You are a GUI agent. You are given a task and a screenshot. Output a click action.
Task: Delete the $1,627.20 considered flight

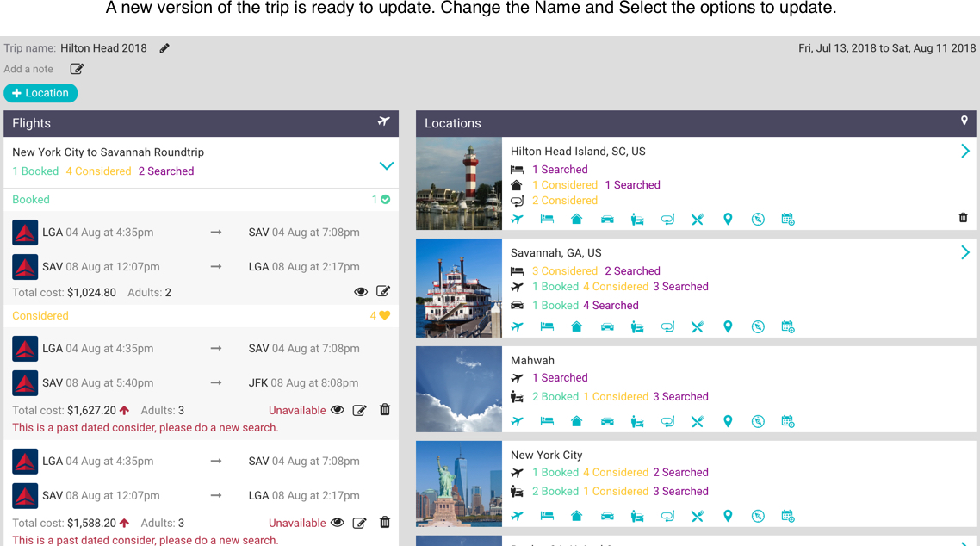pos(385,410)
